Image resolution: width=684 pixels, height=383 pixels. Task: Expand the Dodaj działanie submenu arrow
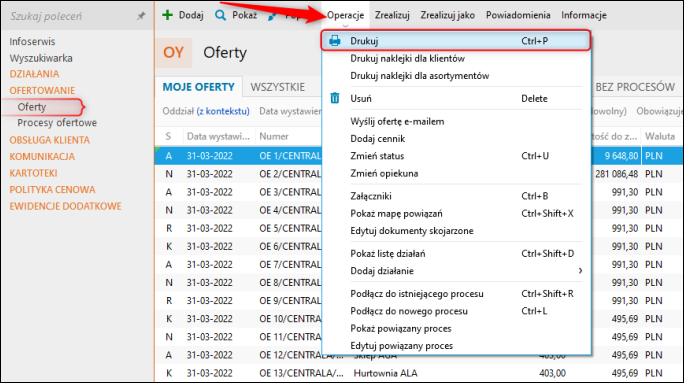[x=580, y=271]
